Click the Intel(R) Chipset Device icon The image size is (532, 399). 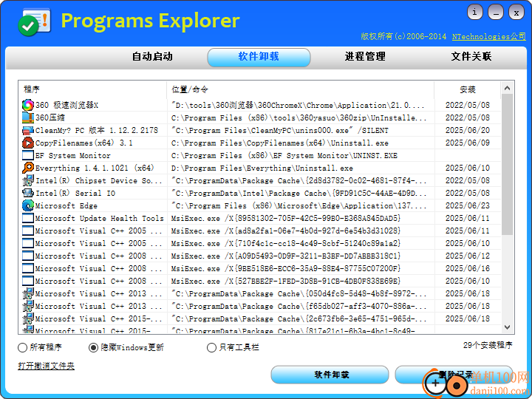pyautogui.click(x=28, y=180)
